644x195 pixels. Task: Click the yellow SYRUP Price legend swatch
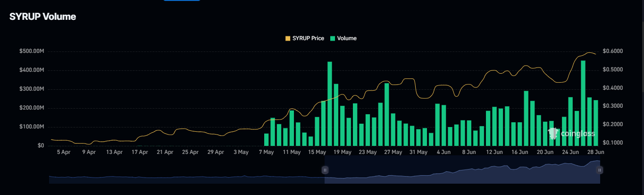tap(288, 38)
